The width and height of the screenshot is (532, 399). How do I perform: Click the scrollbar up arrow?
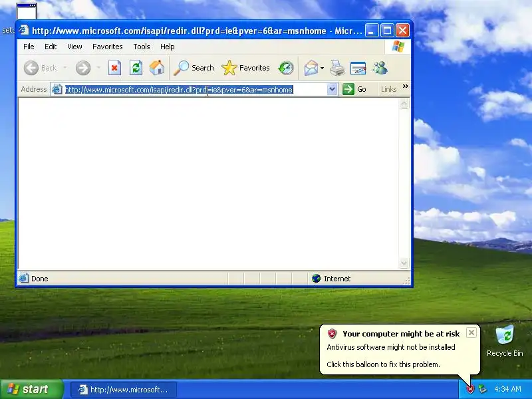click(x=404, y=104)
